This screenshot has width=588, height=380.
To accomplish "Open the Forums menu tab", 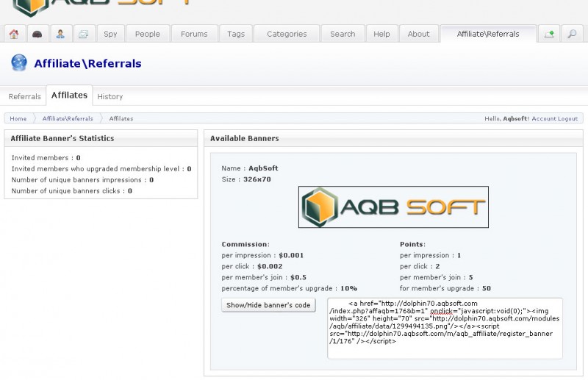I will click(194, 34).
